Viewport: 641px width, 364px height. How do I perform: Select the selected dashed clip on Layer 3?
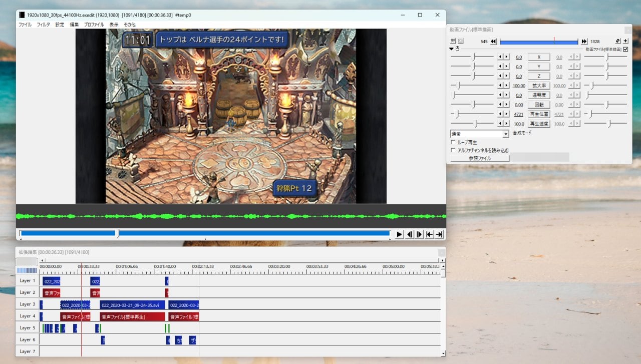[75, 304]
